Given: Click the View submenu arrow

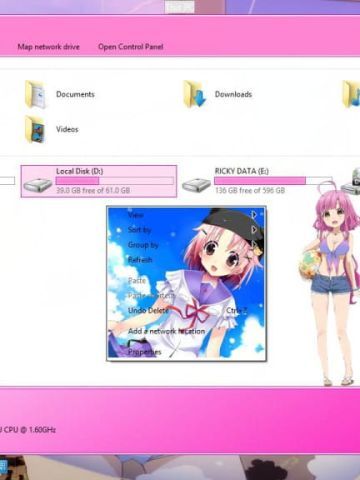Looking at the screenshot, I should coord(254,215).
